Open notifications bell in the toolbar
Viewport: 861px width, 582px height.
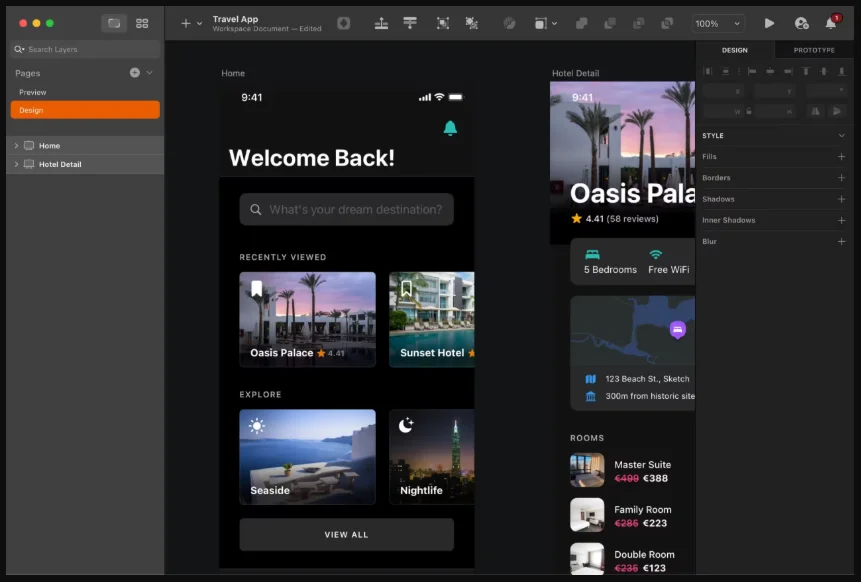[831, 23]
